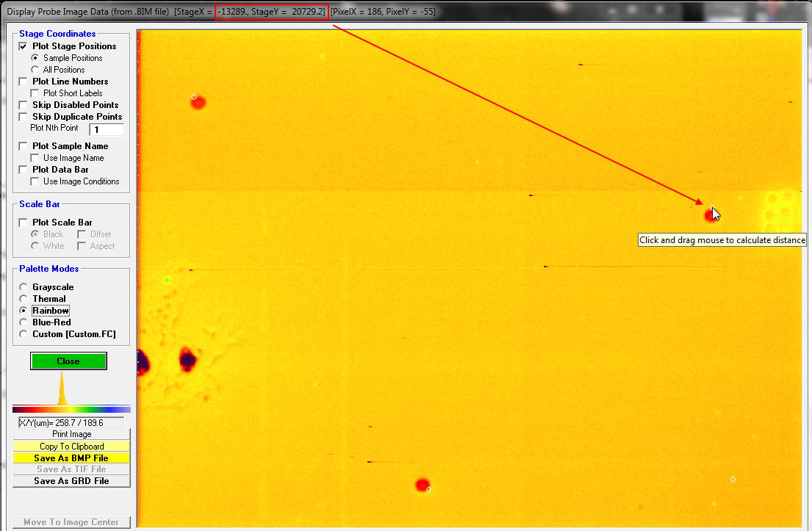Pick the Custom palette mode
Screen dimensions: 812x531
[24, 334]
